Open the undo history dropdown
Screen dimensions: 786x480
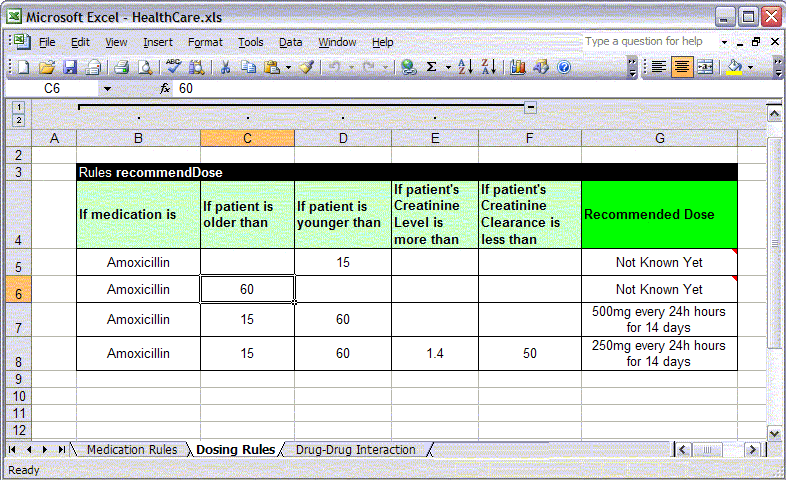click(x=351, y=67)
